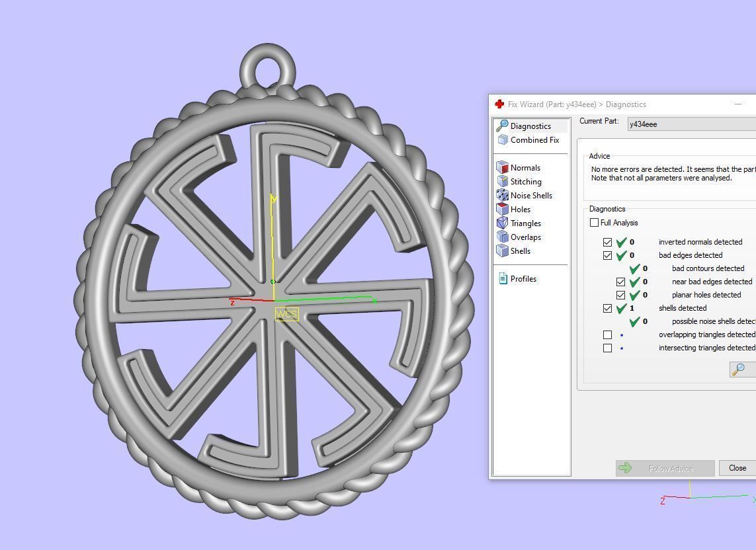This screenshot has height=550, width=756.
Task: Select the Shells fixing step
Action: [x=514, y=251]
